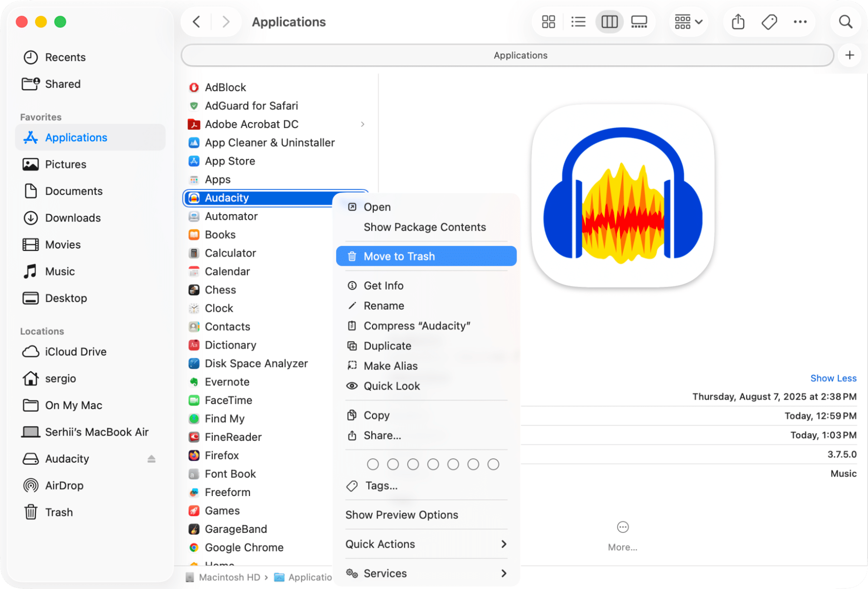Select the first tag color circle
Screen dimensions: 868x589
click(x=373, y=464)
